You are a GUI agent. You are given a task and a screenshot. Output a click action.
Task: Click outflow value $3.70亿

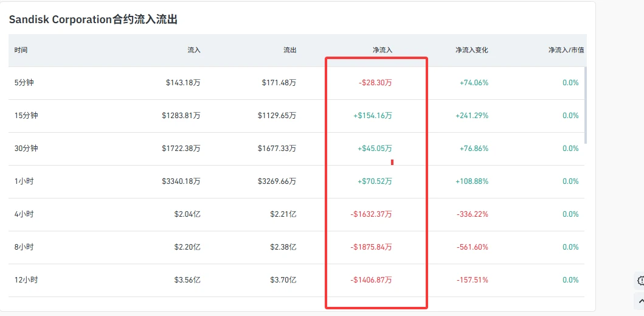(x=283, y=280)
